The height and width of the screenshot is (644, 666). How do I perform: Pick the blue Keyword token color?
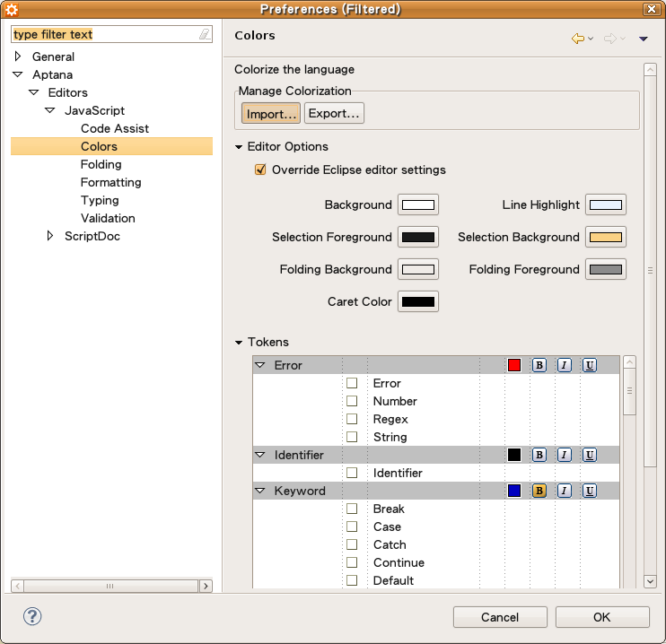514,491
